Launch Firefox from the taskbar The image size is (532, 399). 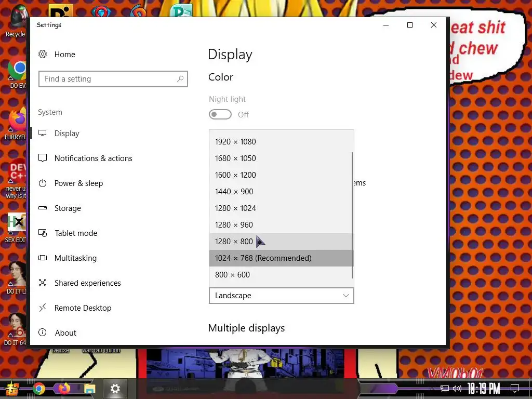point(64,389)
